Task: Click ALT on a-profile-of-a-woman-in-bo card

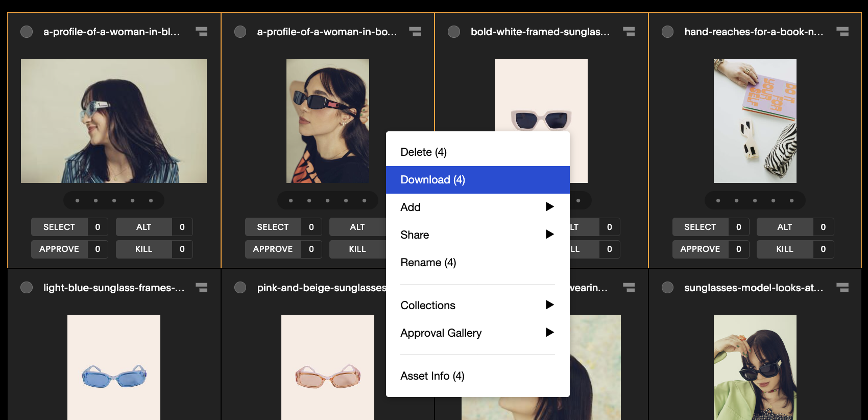Action: point(357,227)
